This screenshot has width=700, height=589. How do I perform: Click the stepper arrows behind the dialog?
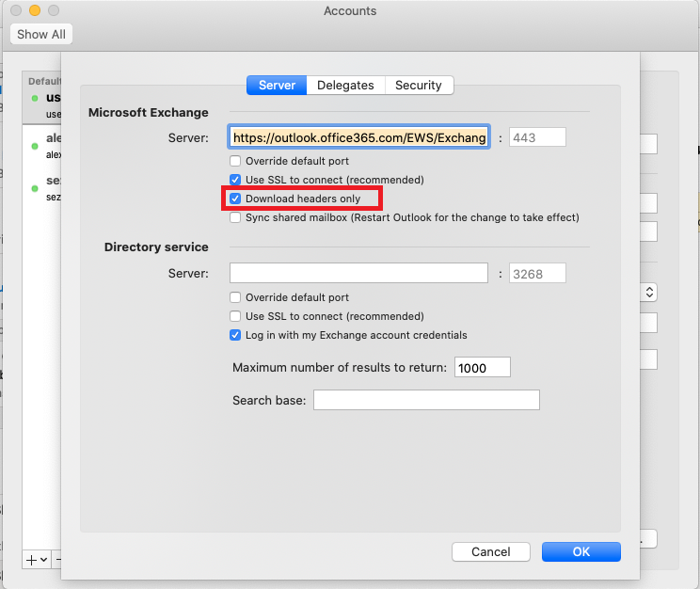649,293
